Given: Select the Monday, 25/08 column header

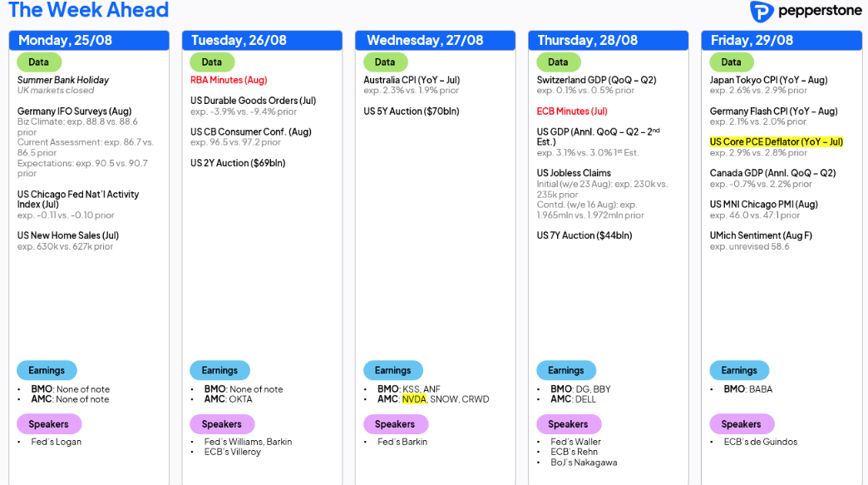Looking at the screenshot, I should click(x=89, y=41).
